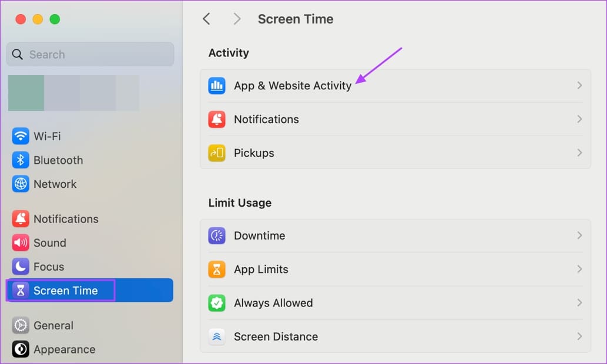Select the Wi-Fi icon in the sidebar
The height and width of the screenshot is (364, 607).
21,136
